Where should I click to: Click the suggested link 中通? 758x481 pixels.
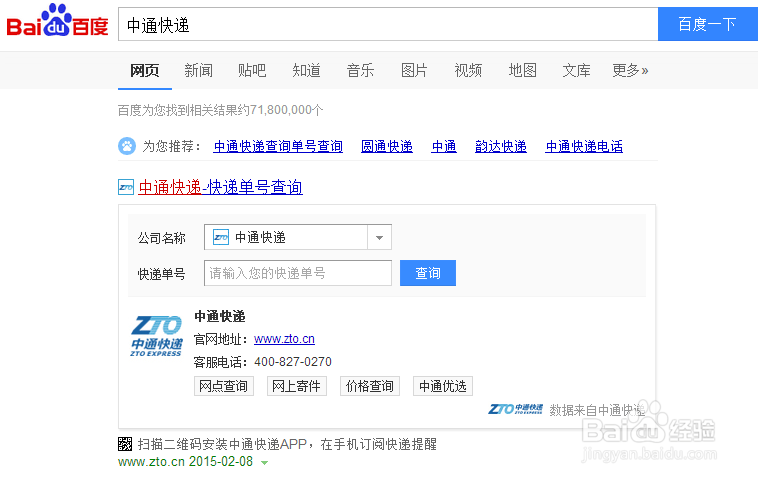(x=444, y=146)
